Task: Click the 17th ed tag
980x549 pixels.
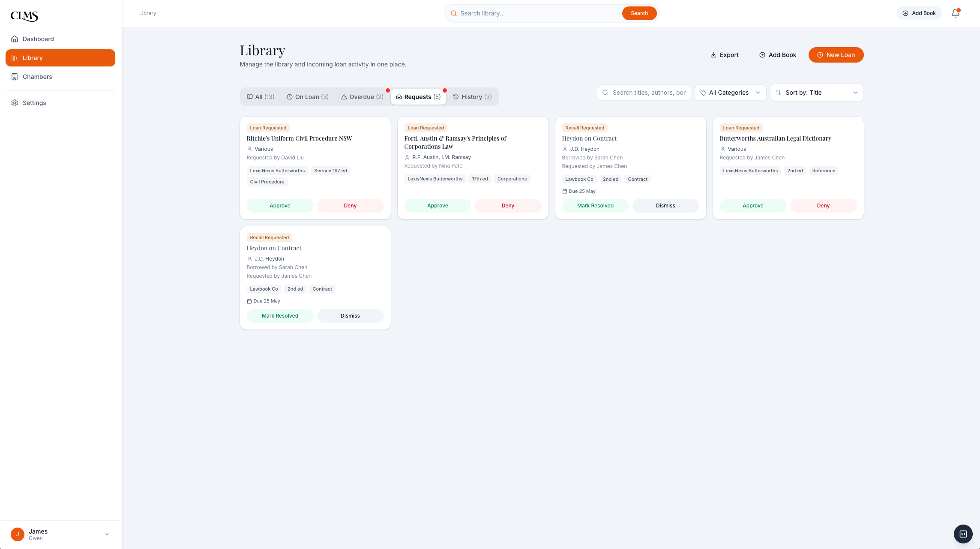Action: point(480,179)
